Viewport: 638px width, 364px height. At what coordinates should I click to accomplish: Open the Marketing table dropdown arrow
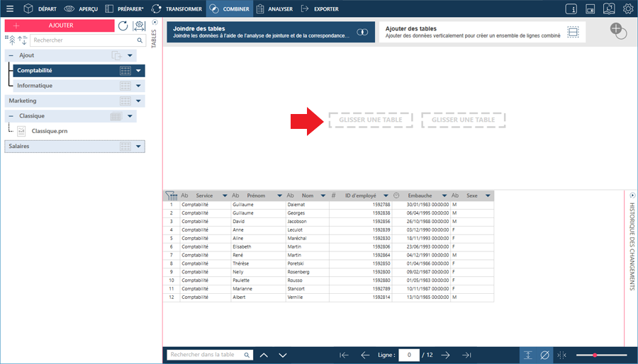coord(138,101)
